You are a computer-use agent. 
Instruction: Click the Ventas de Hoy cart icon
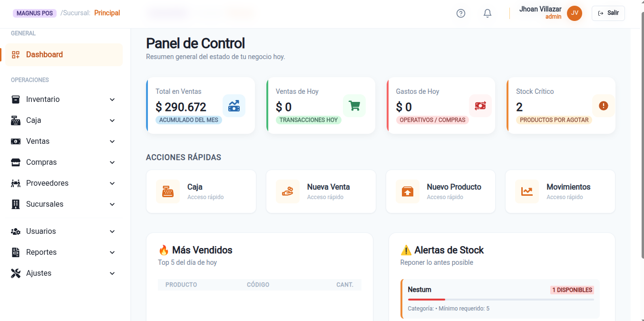click(354, 106)
